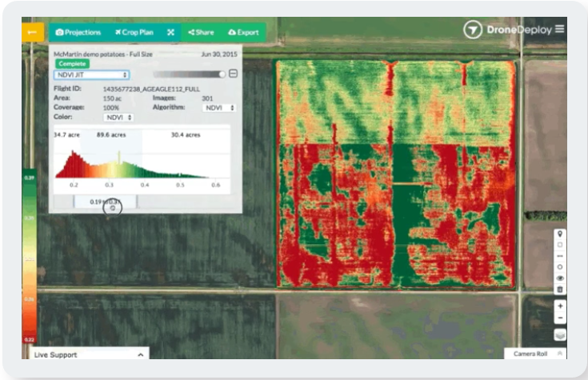Select the circle annotation tool
The height and width of the screenshot is (380, 588).
click(559, 267)
